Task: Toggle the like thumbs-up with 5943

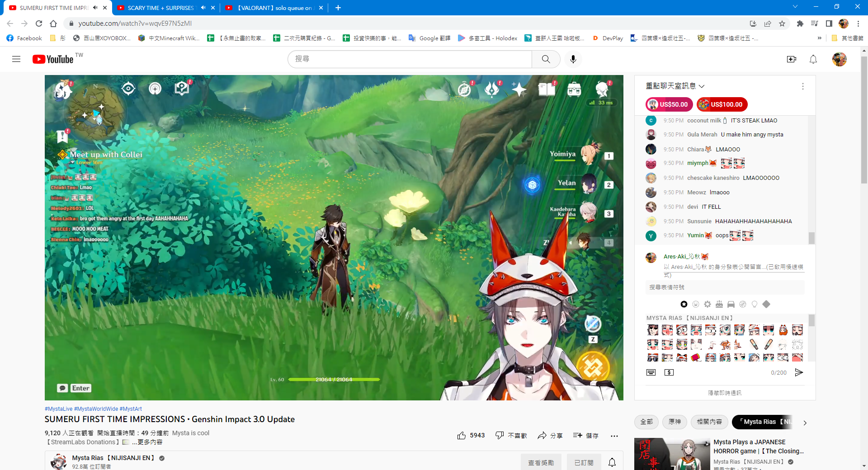Action: 471,436
